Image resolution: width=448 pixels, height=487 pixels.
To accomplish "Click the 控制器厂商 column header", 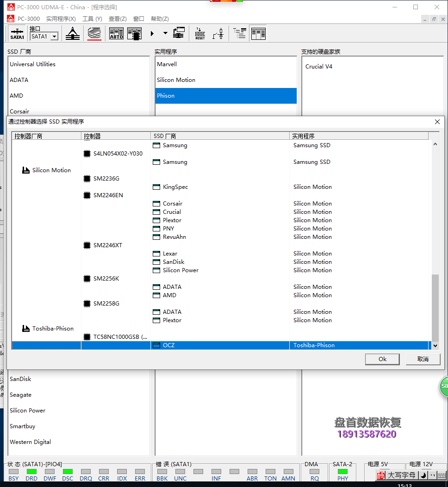I will [x=46, y=136].
